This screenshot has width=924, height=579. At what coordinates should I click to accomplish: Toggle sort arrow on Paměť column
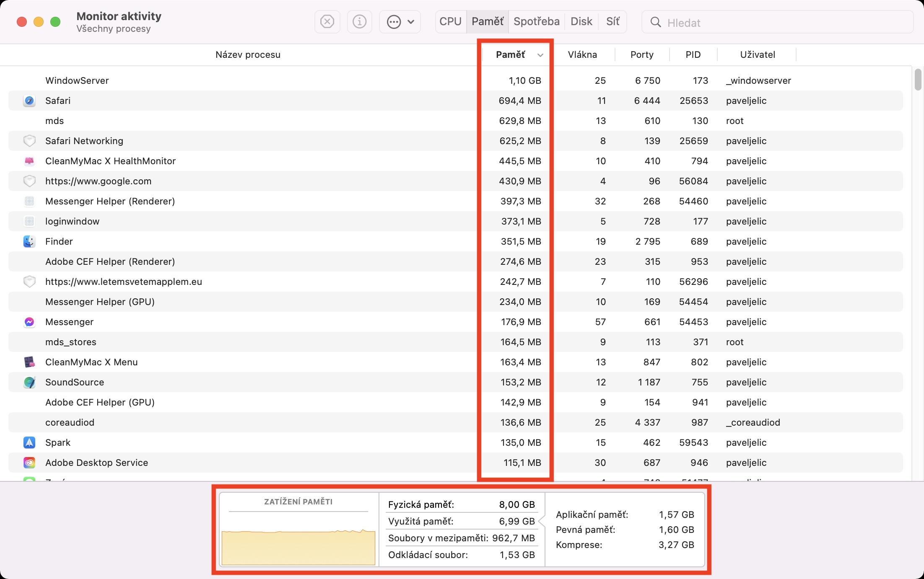(540, 55)
